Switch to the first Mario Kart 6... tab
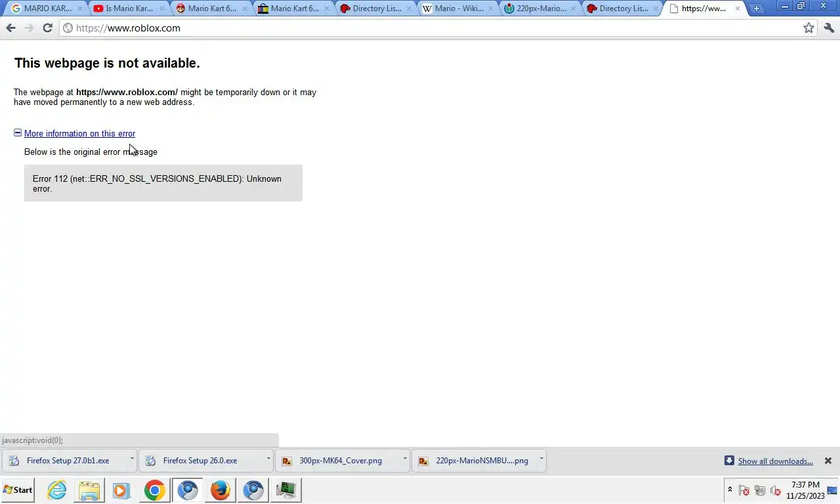This screenshot has height=504, width=840. point(211,9)
